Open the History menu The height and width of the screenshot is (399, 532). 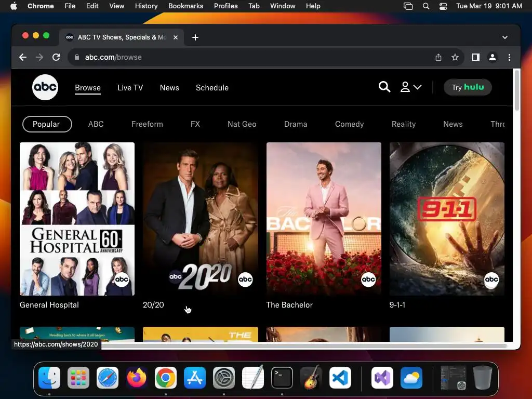tap(146, 6)
